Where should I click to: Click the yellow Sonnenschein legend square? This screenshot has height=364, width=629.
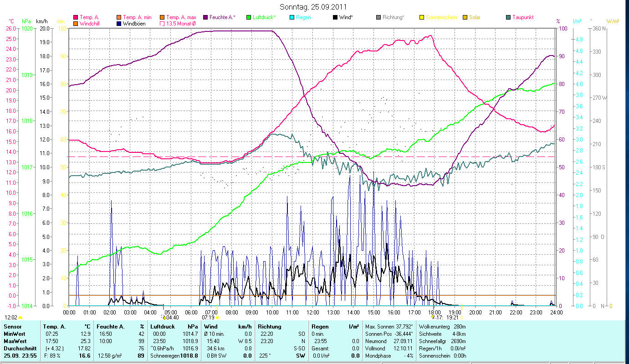pos(421,17)
